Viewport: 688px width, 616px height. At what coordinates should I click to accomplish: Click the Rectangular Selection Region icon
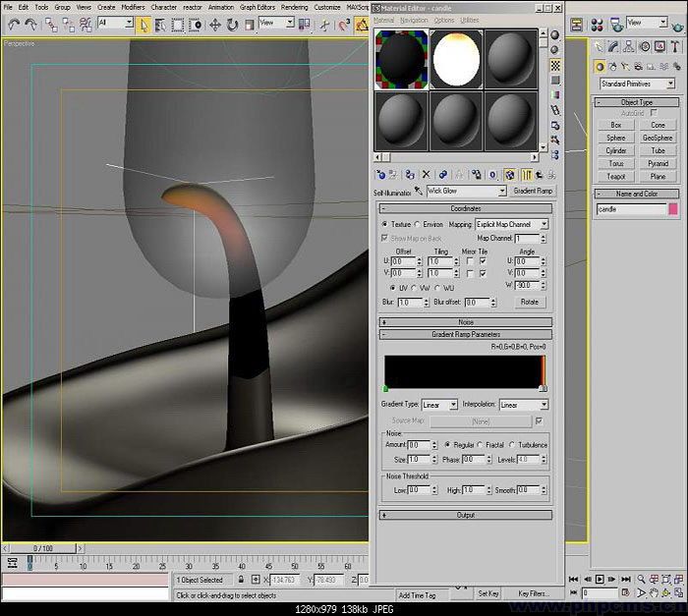177,25
